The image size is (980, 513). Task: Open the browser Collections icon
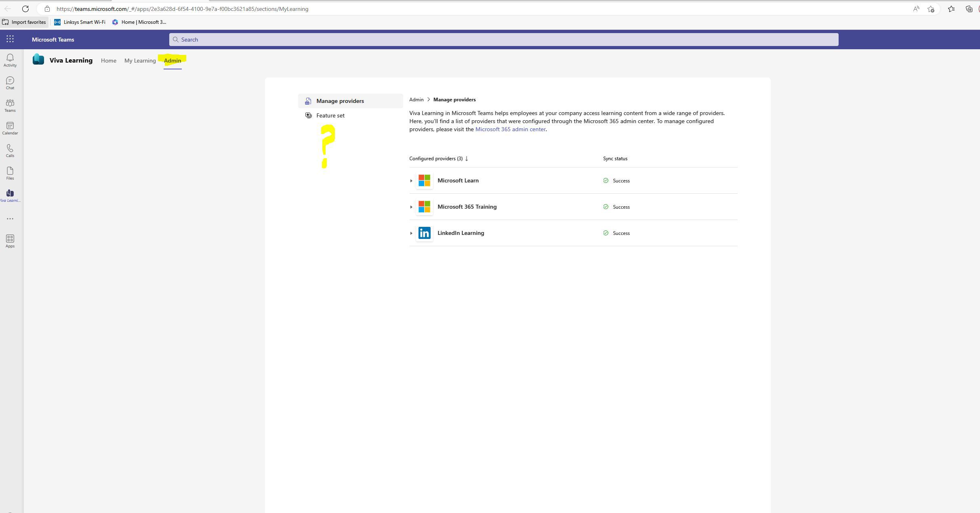pos(969,9)
